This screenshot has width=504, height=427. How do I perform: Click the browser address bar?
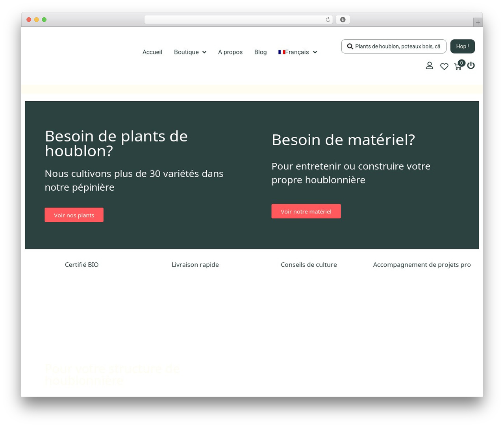point(238,20)
